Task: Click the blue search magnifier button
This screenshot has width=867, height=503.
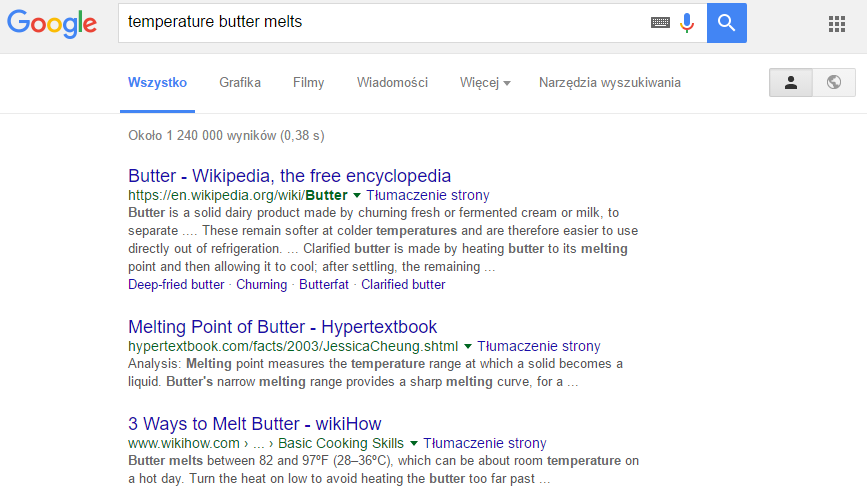Action: point(727,22)
